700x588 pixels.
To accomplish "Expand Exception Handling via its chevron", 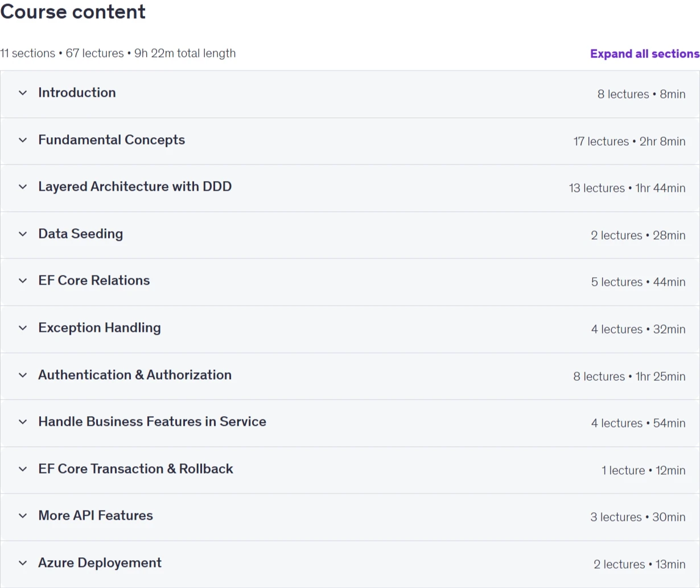I will coord(23,328).
